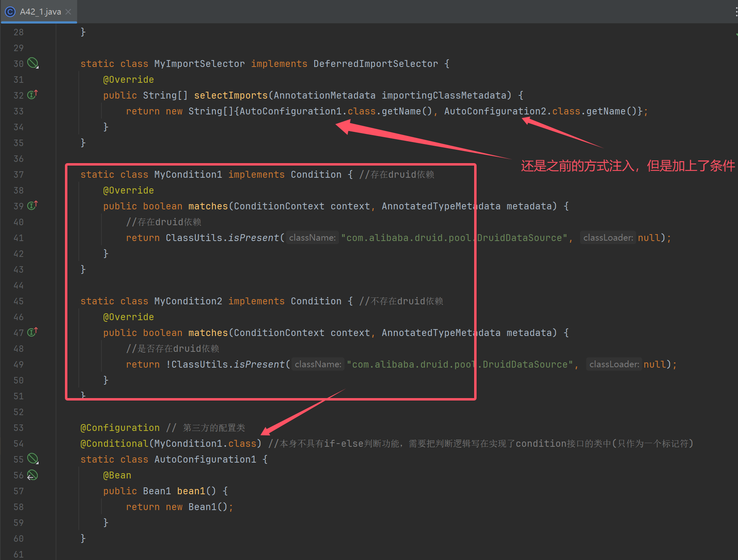Click AnnotationMetadata parameter type on line 32
This screenshot has height=560, width=738.
pyautogui.click(x=324, y=95)
